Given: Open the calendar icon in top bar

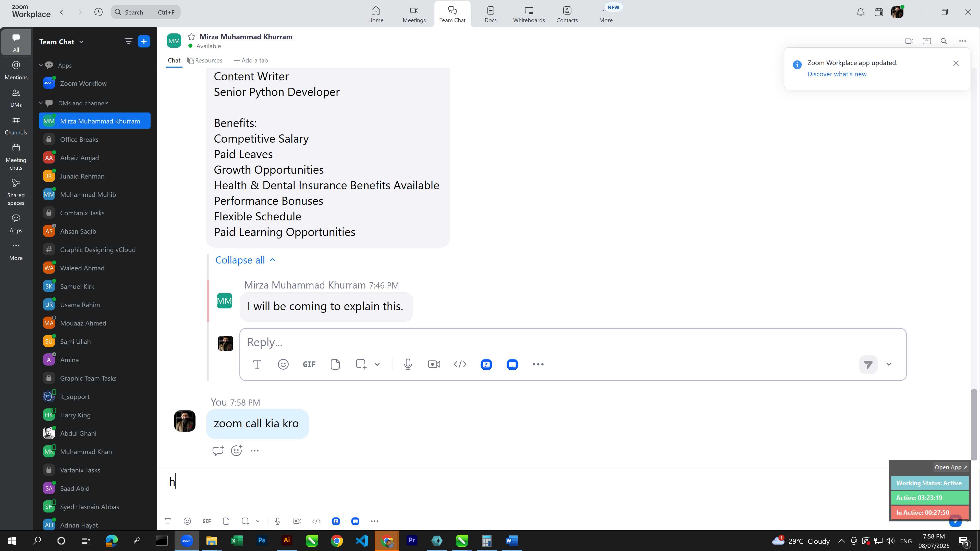Looking at the screenshot, I should [879, 12].
